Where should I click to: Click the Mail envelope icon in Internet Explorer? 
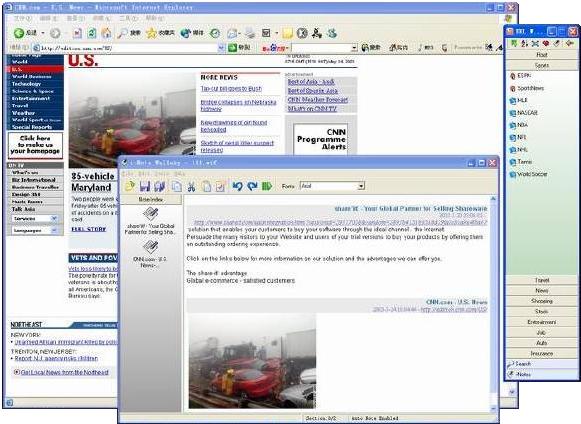(x=232, y=33)
